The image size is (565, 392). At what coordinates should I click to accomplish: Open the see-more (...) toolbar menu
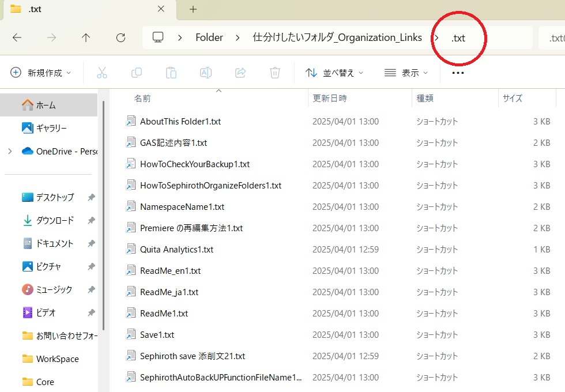point(457,72)
